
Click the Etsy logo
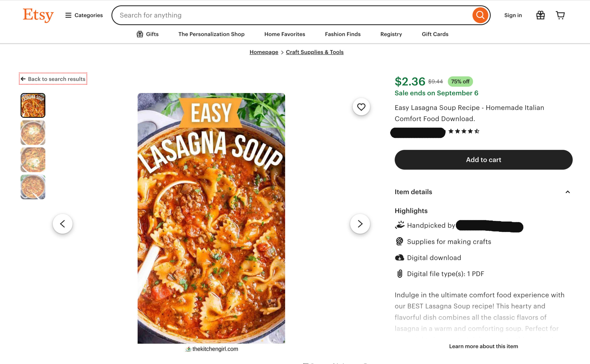click(x=38, y=15)
